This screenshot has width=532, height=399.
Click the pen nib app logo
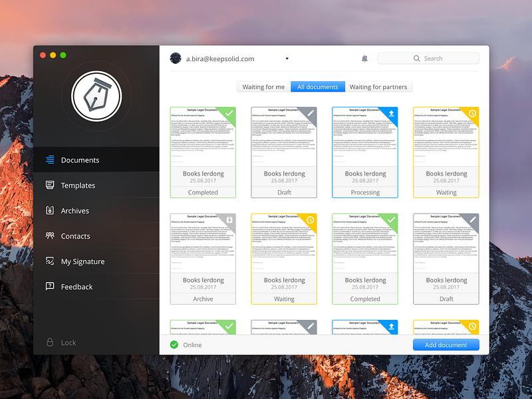(96, 96)
